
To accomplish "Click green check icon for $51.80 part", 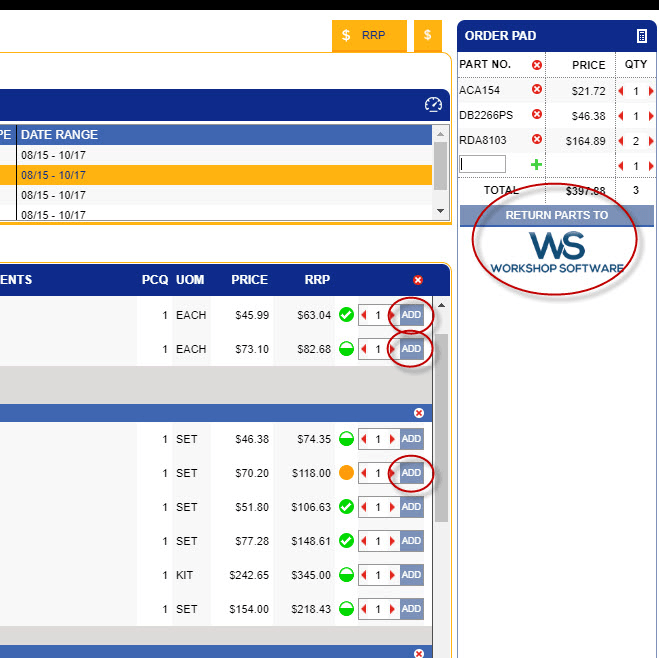I will pyautogui.click(x=346, y=507).
